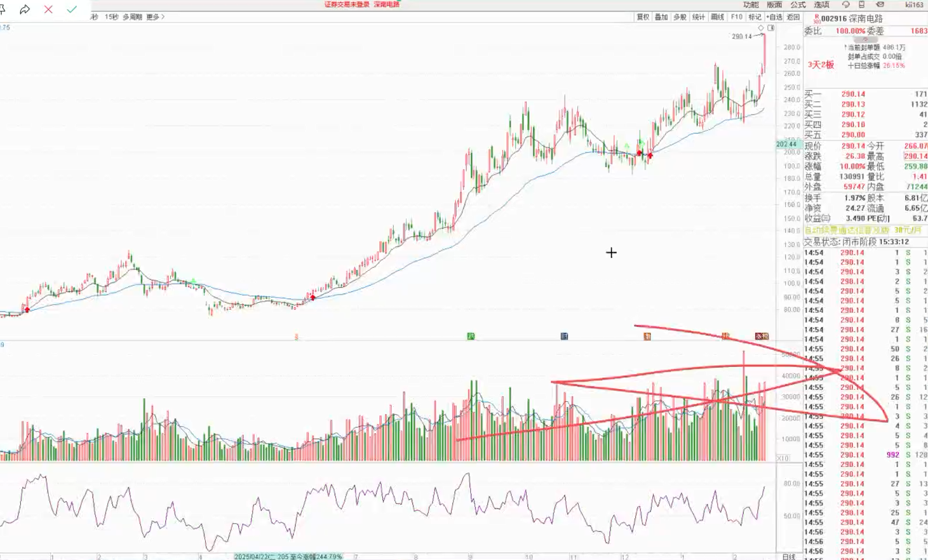Click the share arrow icon

coord(25,10)
